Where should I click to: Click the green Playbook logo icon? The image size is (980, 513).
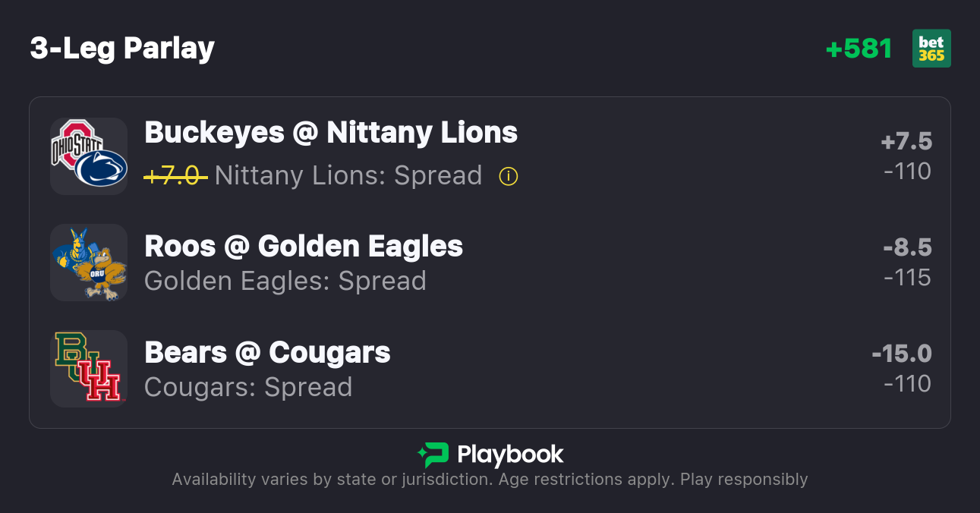tap(433, 455)
